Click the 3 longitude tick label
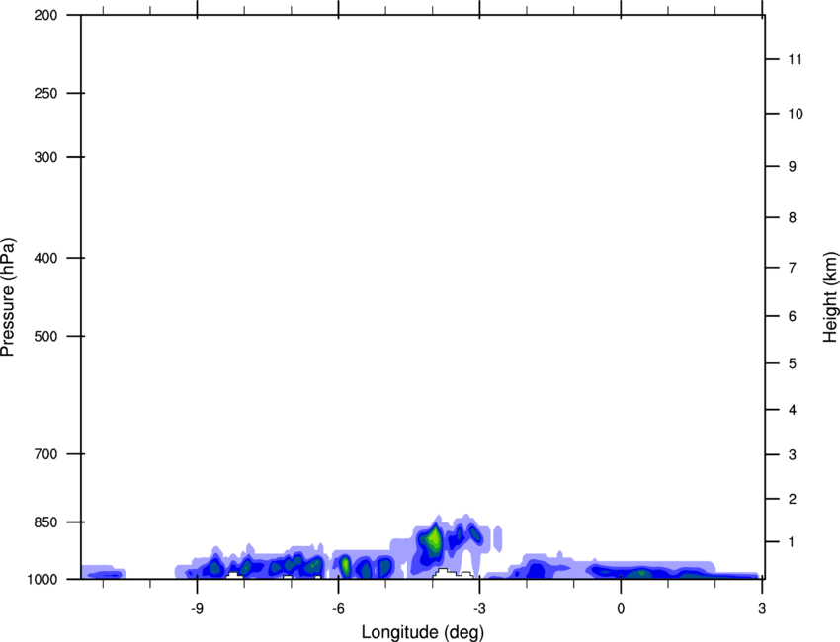The width and height of the screenshot is (840, 642). tap(762, 609)
